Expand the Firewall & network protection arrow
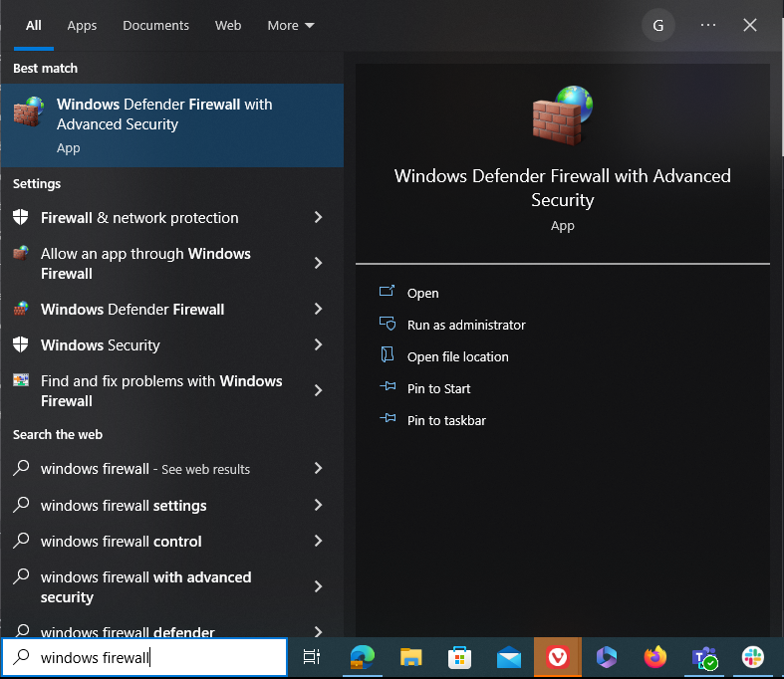The height and width of the screenshot is (679, 784). (318, 217)
